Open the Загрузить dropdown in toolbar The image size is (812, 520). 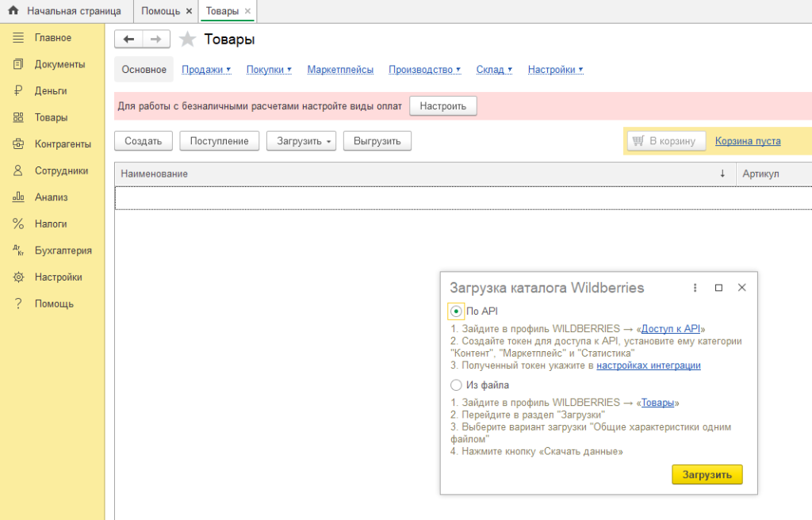(x=301, y=141)
